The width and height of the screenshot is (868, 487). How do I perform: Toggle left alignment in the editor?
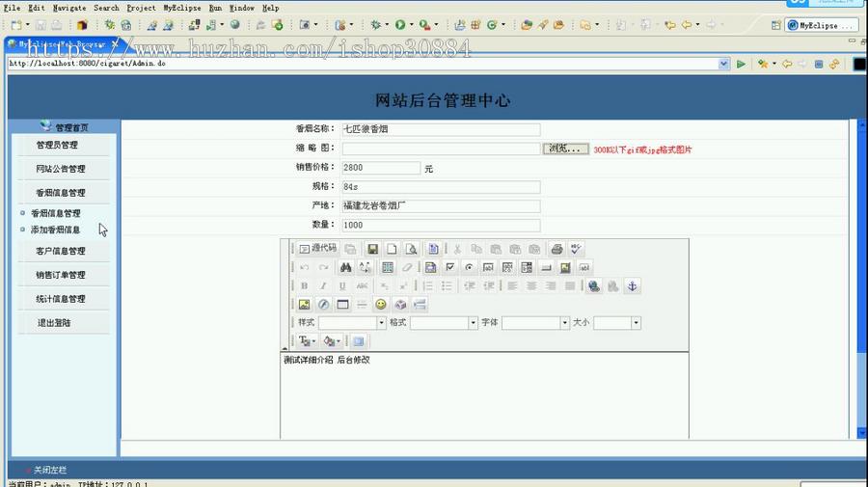click(512, 286)
